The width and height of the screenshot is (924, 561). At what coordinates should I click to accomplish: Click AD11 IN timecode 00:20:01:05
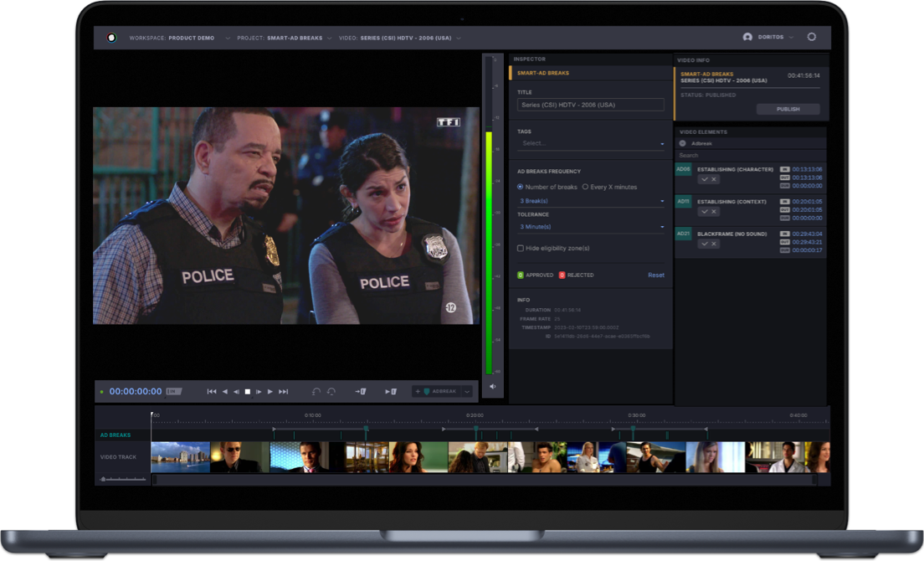[807, 202]
